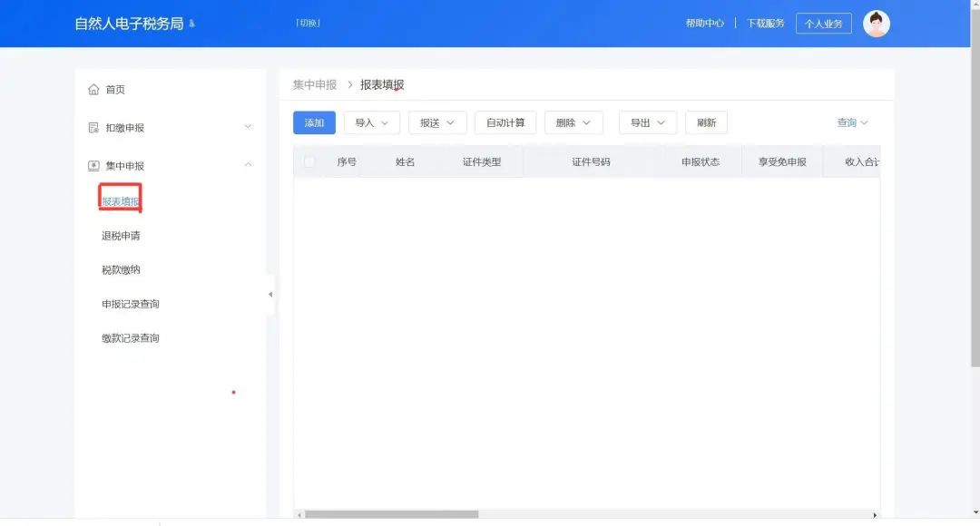Expand the 扣缴申报 menu chevron
Screen dimensions: 980x526
pos(248,127)
